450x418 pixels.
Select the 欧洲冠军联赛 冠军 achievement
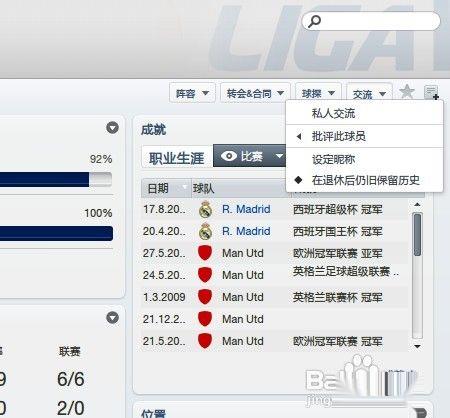tap(337, 341)
